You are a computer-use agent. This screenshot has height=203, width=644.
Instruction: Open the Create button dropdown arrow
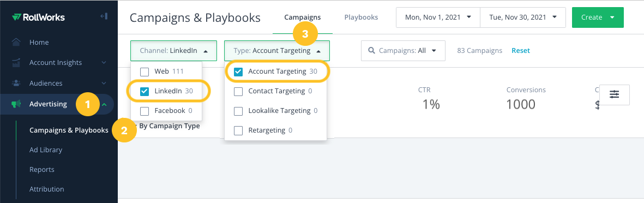pos(612,17)
